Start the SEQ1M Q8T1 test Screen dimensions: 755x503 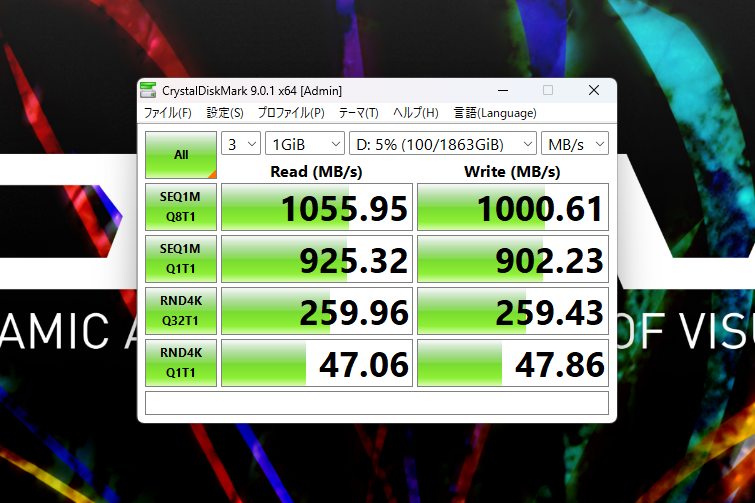(181, 206)
